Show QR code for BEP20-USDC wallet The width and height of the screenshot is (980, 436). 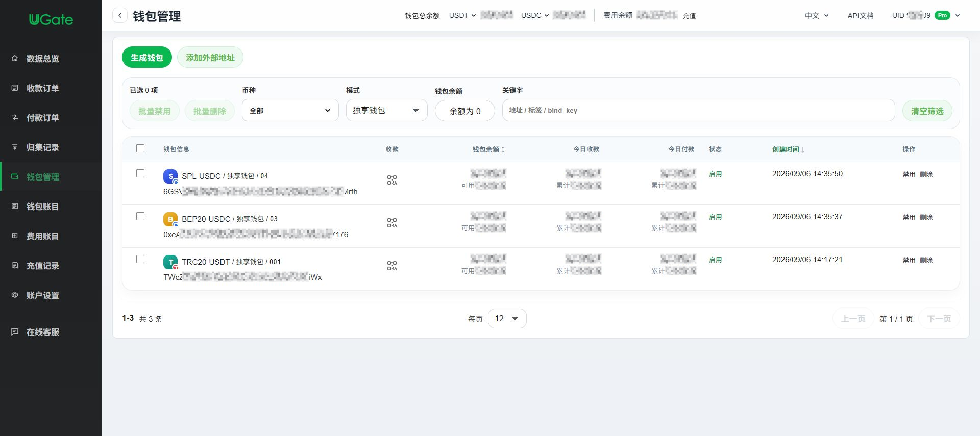[391, 223]
